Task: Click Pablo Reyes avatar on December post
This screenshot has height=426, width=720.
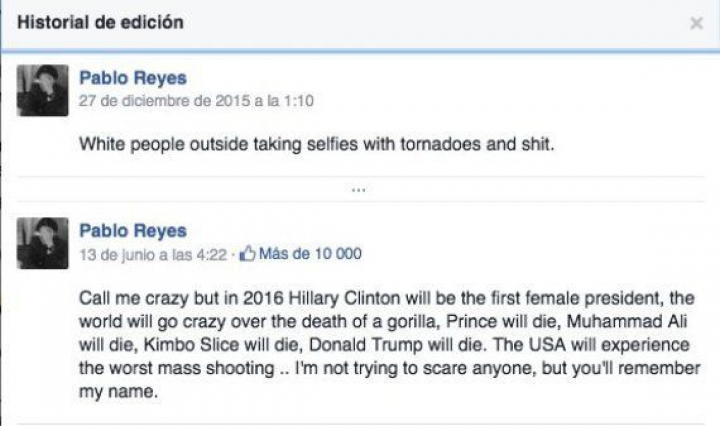Action: [x=43, y=91]
